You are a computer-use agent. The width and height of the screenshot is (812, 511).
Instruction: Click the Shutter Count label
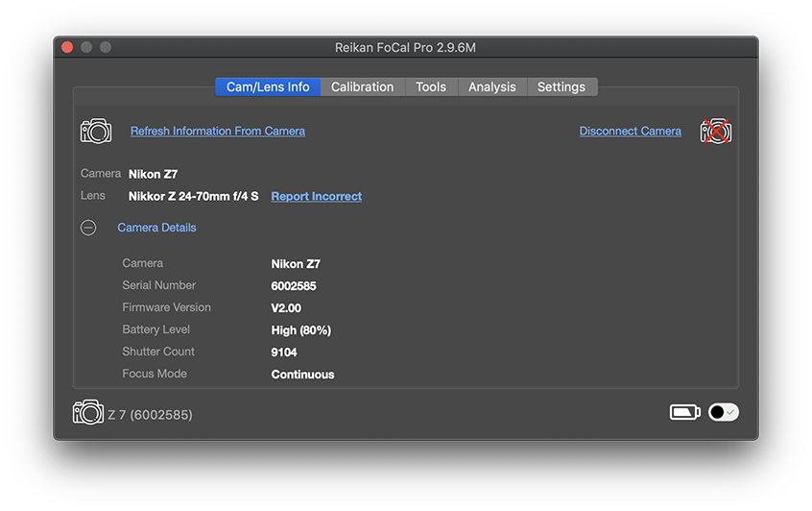pyautogui.click(x=158, y=352)
